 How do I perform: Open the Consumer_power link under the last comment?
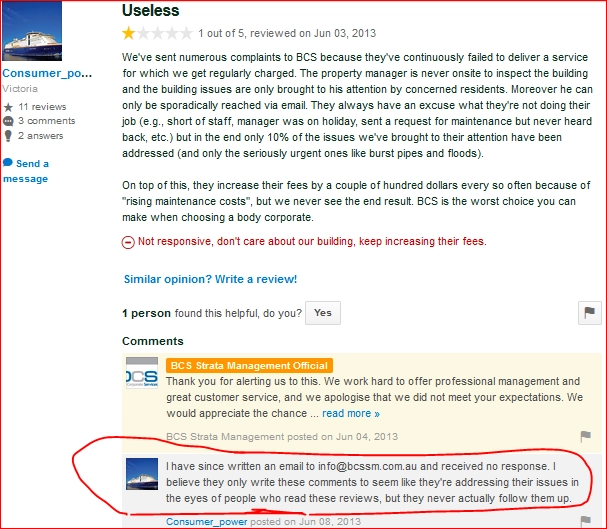click(x=207, y=522)
